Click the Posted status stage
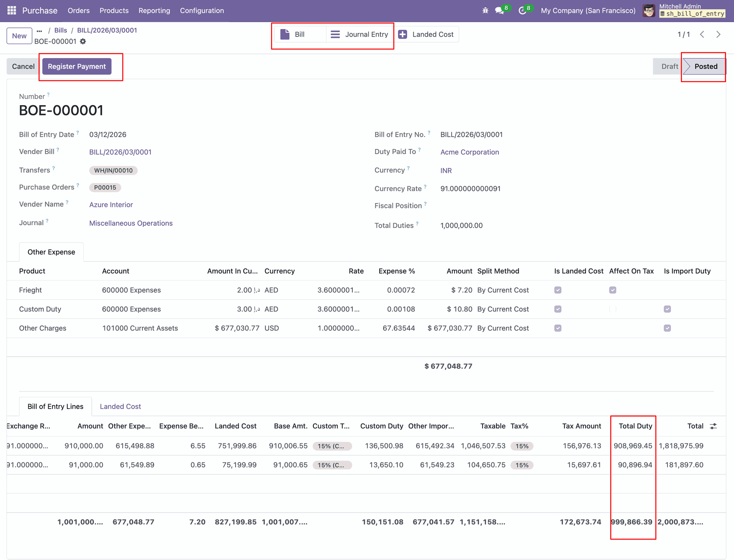 705,67
